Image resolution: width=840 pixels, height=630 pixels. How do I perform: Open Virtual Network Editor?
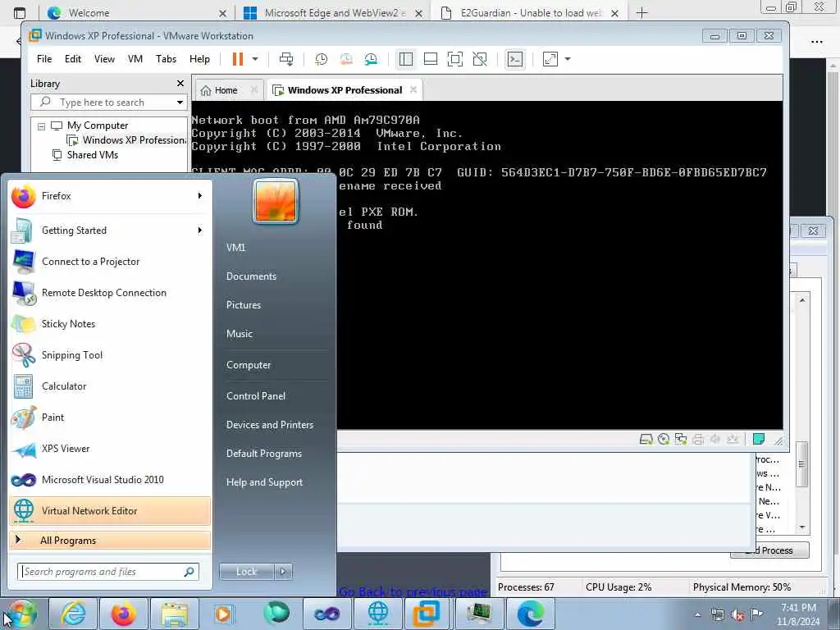(x=110, y=510)
